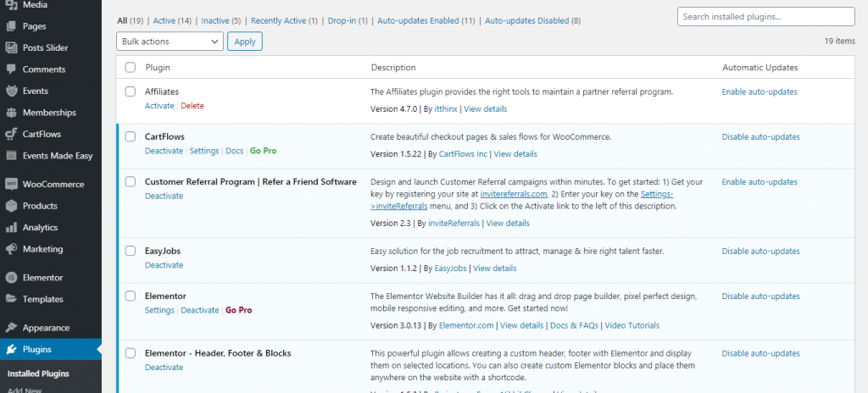Open the Bulk actions dropdown

click(x=170, y=42)
